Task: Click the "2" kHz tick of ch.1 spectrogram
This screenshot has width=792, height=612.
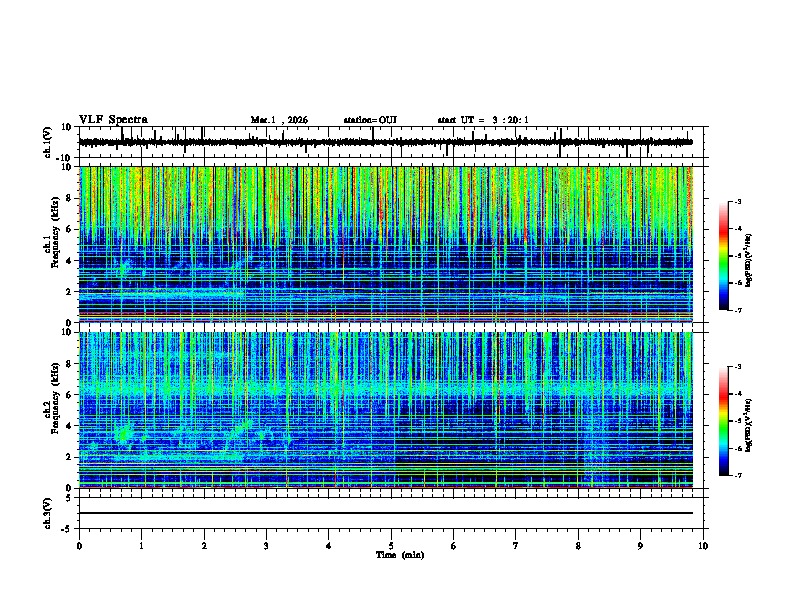Action: 69,291
